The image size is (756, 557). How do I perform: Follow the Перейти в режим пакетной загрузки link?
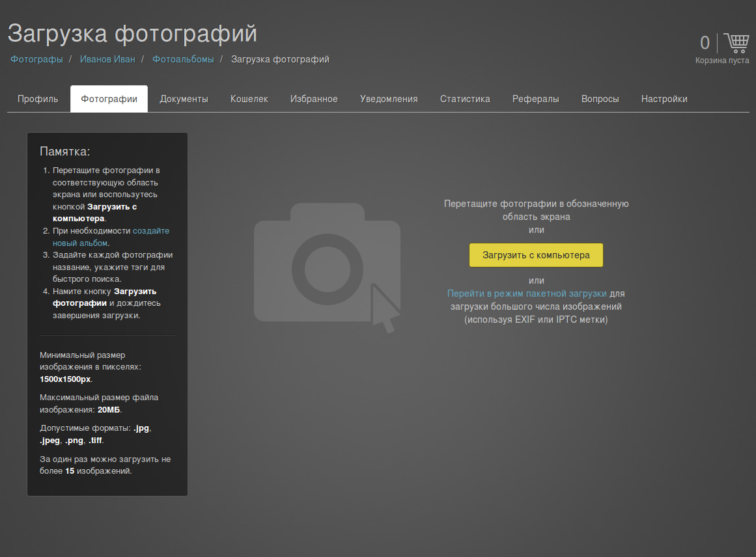527,293
